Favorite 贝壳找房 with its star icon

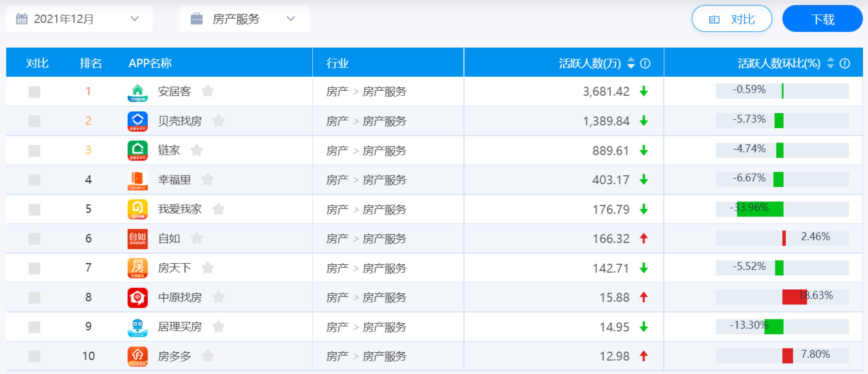coord(218,121)
